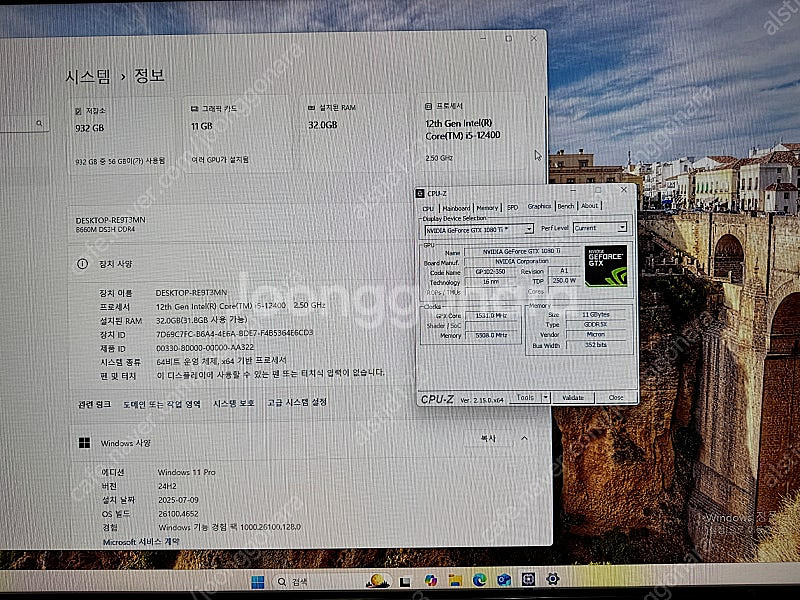Open Outlook from the taskbar
Viewport: 800px width, 600px height.
click(504, 580)
